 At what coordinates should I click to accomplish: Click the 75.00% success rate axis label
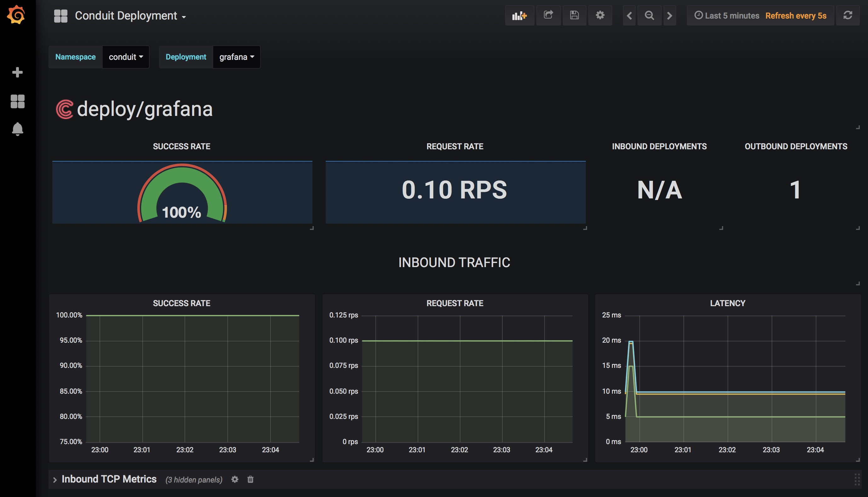tap(71, 442)
